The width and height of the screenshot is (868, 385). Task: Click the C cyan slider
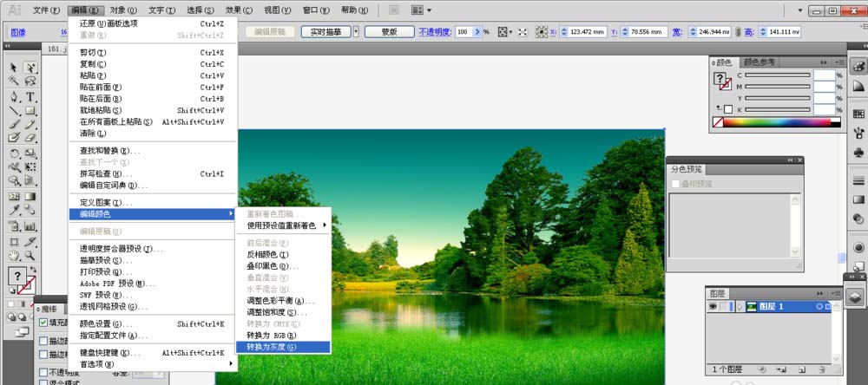point(777,75)
